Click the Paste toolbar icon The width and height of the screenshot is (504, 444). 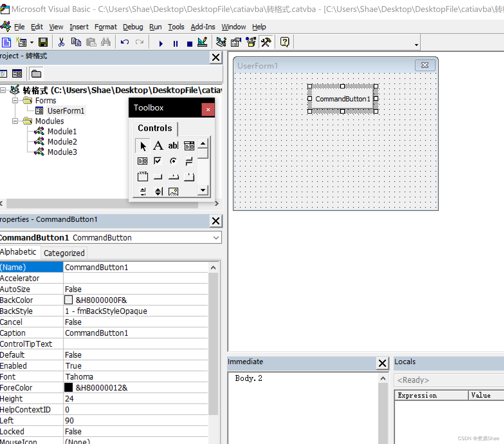coord(91,42)
